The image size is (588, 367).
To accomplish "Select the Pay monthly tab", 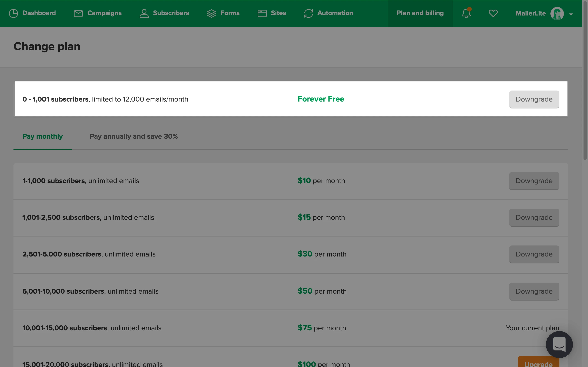I will tap(42, 136).
